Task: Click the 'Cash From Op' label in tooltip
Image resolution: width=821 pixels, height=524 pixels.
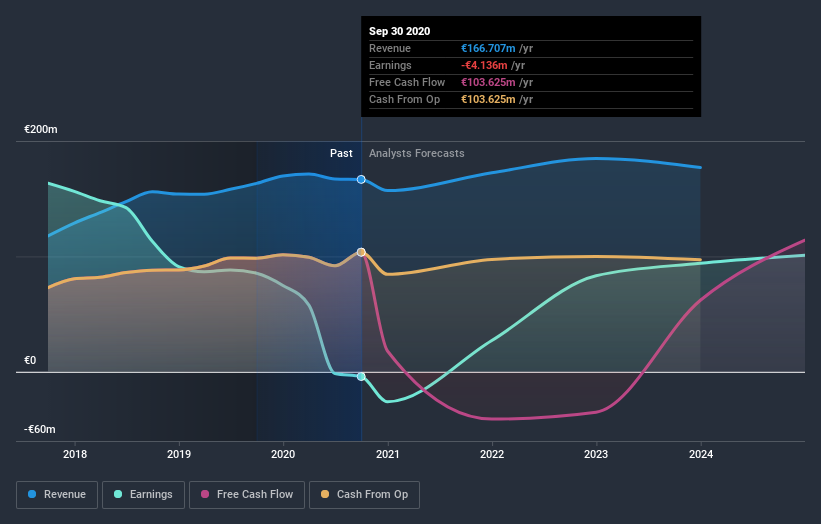Action: (x=404, y=99)
